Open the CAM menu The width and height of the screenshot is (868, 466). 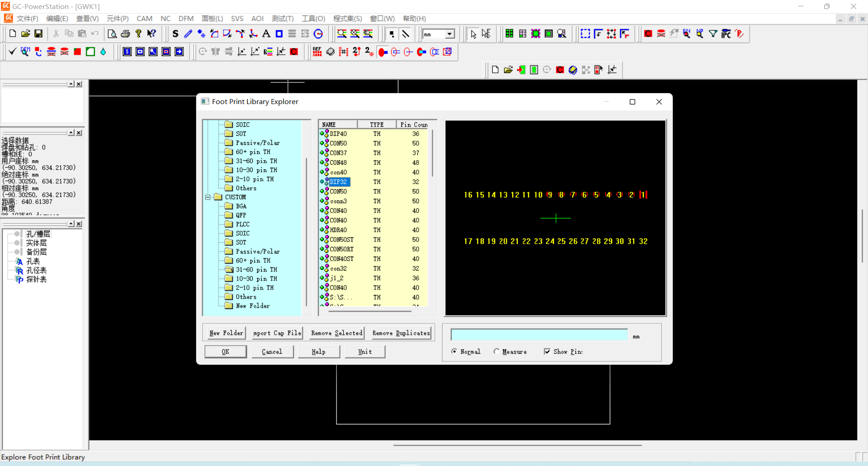pos(145,19)
